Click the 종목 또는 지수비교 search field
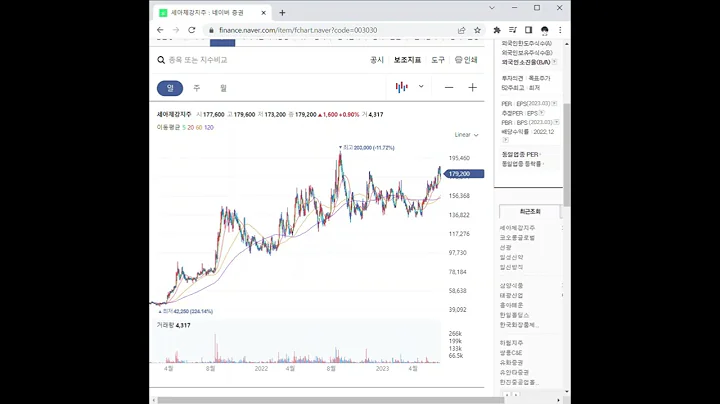720x404 pixels. [x=198, y=60]
